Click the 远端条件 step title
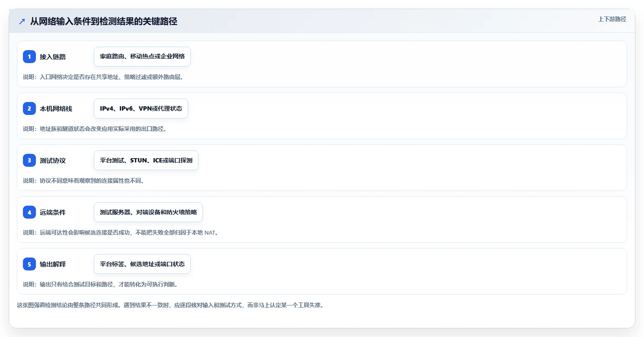The width and height of the screenshot is (644, 337). pyautogui.click(x=53, y=212)
